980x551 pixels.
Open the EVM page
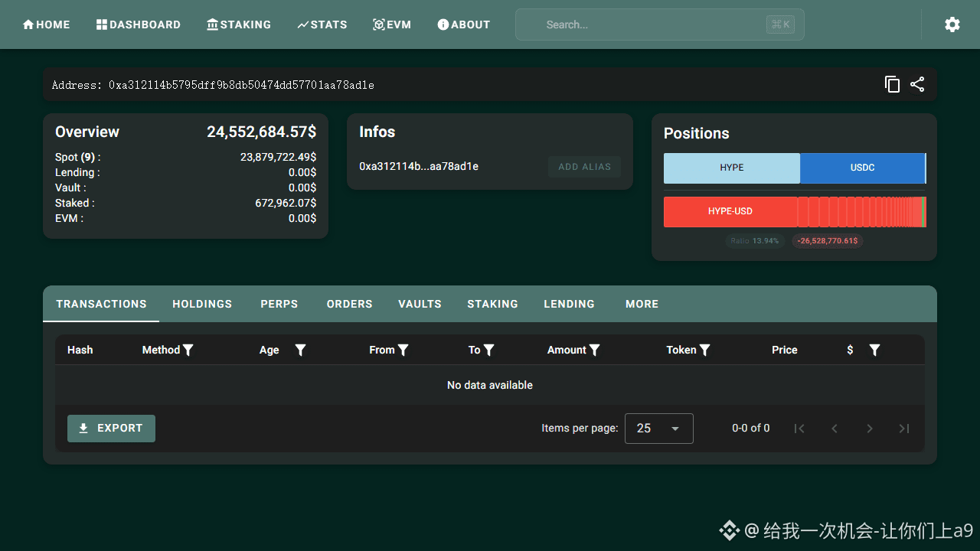click(392, 24)
